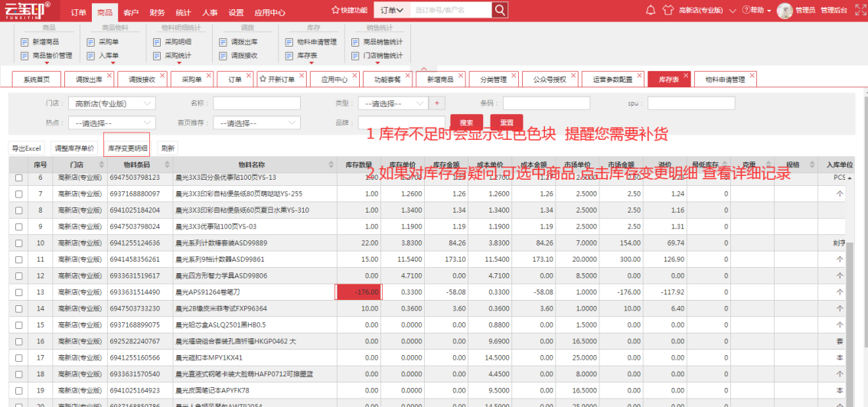Open the 财务 main menu
This screenshot has width=868, height=407.
[x=157, y=11]
